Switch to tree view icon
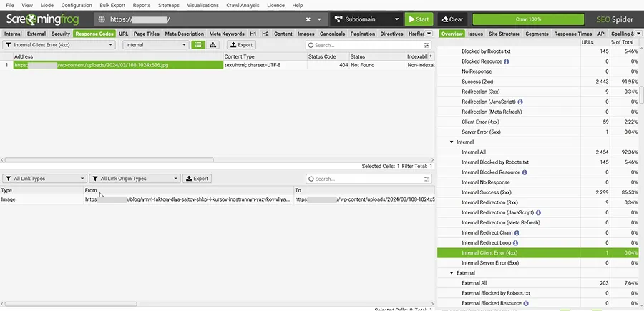This screenshot has width=644, height=311. pos(213,45)
